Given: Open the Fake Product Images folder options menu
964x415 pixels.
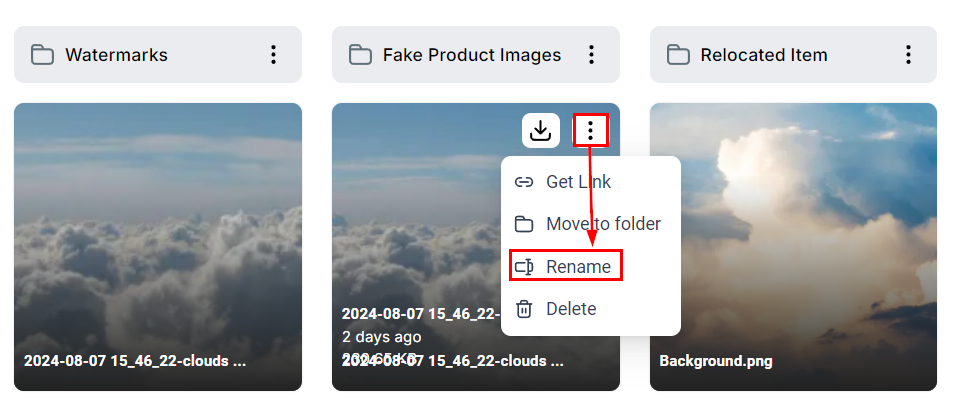Looking at the screenshot, I should click(591, 55).
